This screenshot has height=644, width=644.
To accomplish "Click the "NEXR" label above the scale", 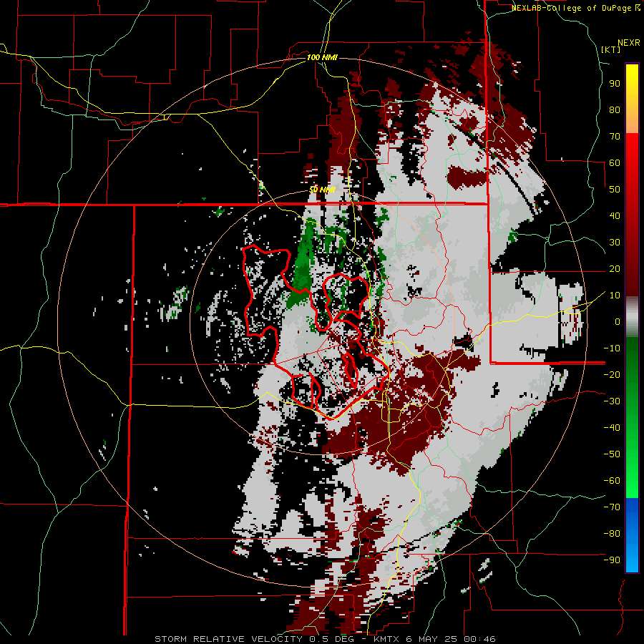I will coord(628,43).
